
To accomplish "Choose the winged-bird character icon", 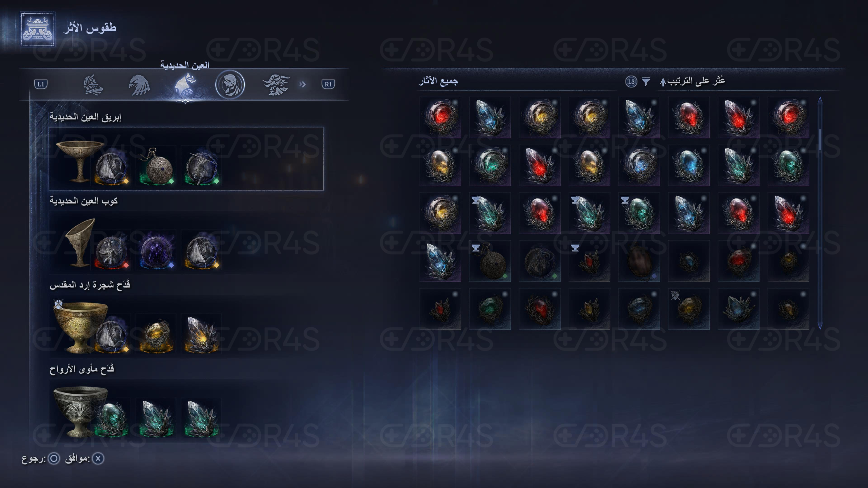I will tap(276, 85).
